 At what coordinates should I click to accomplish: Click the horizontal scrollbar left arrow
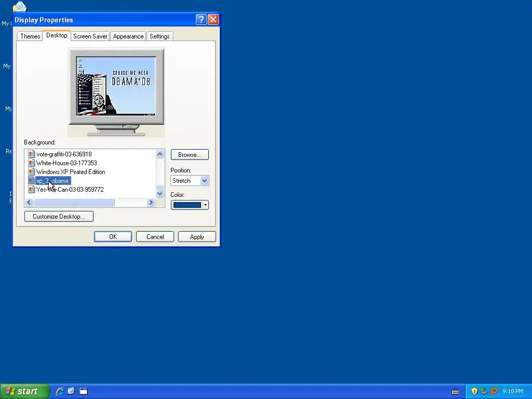[x=29, y=203]
